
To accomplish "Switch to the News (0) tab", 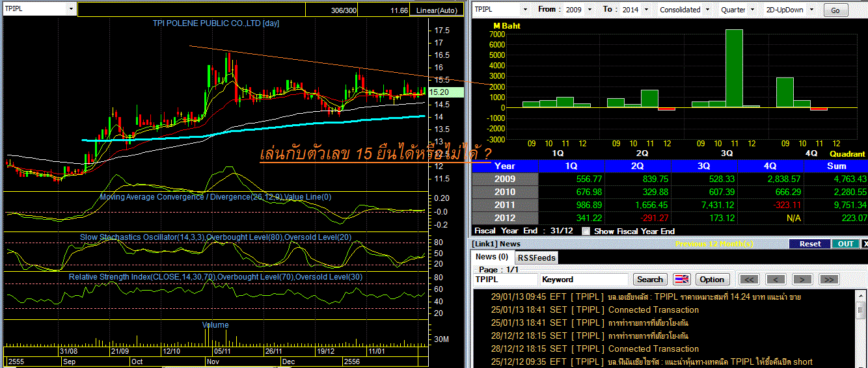I will coord(491,257).
